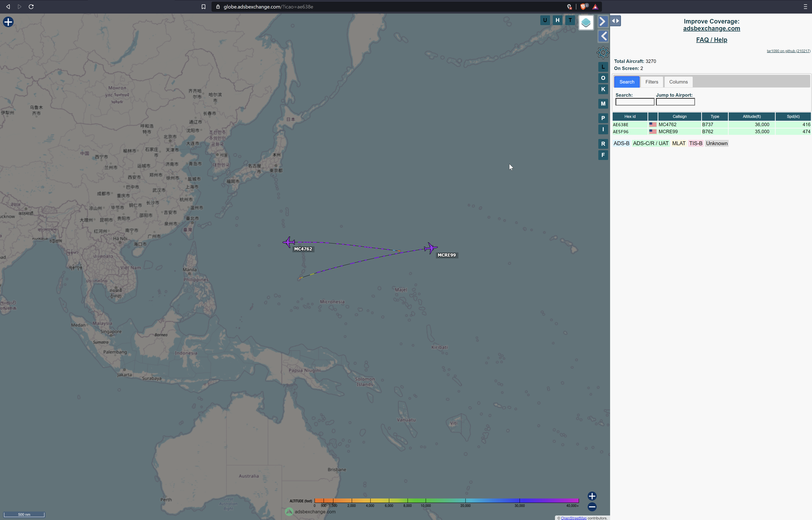Screen dimensions: 812x520
Task: Toggle the I map button
Action: (x=603, y=129)
